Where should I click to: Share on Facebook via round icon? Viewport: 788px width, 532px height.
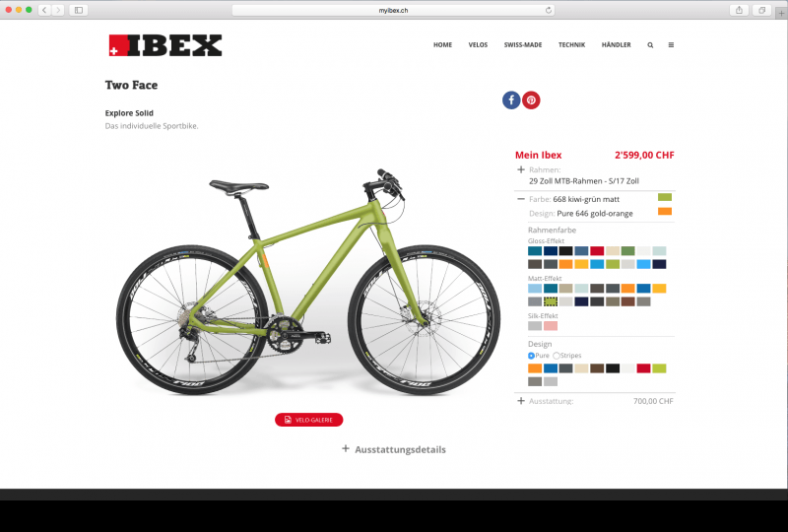pos(511,100)
